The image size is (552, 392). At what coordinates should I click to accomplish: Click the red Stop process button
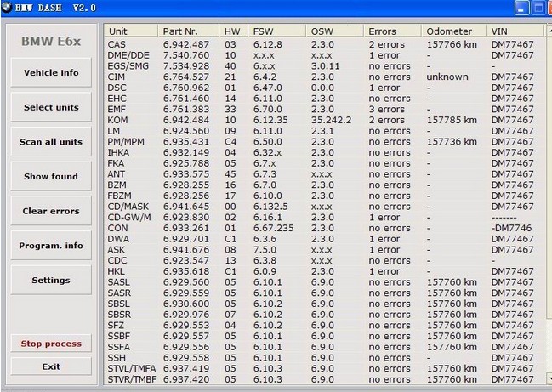point(51,344)
